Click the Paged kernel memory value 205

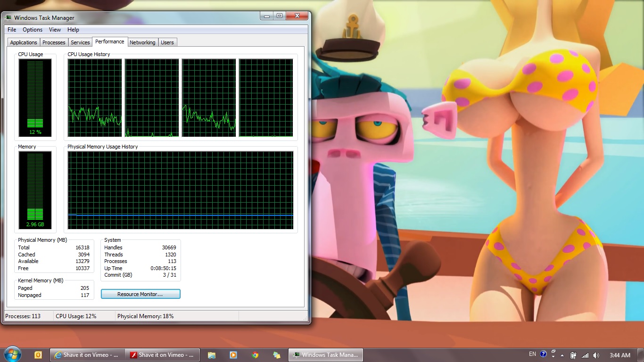(85, 288)
